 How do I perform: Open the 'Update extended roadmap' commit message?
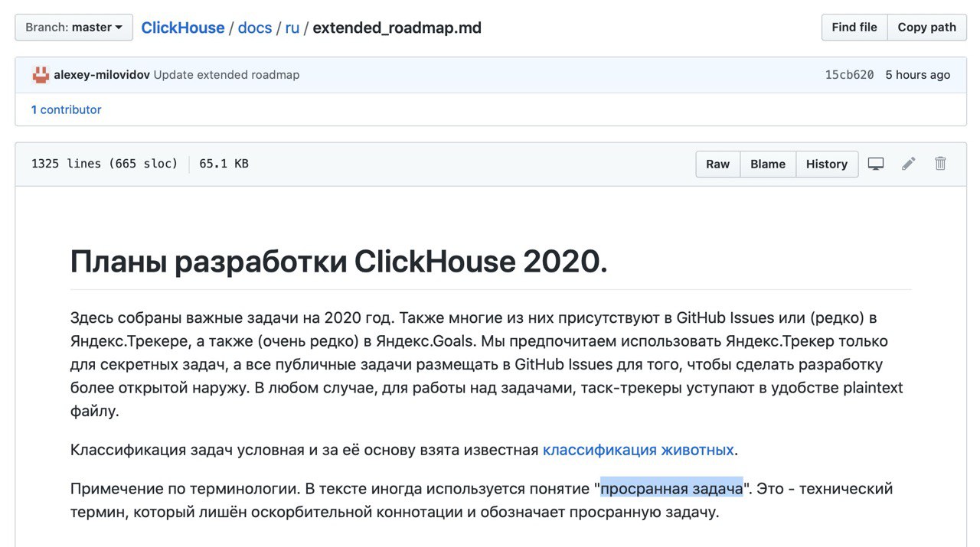(x=227, y=75)
